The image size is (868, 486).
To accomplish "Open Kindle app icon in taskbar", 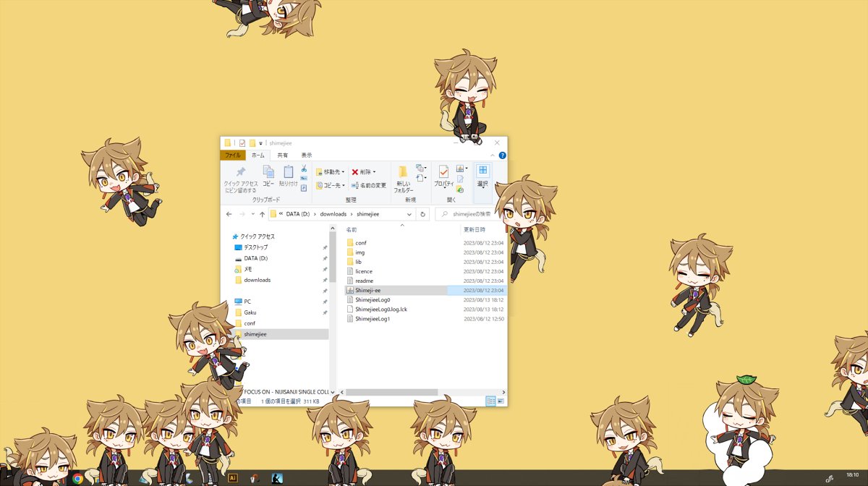I will (277, 478).
